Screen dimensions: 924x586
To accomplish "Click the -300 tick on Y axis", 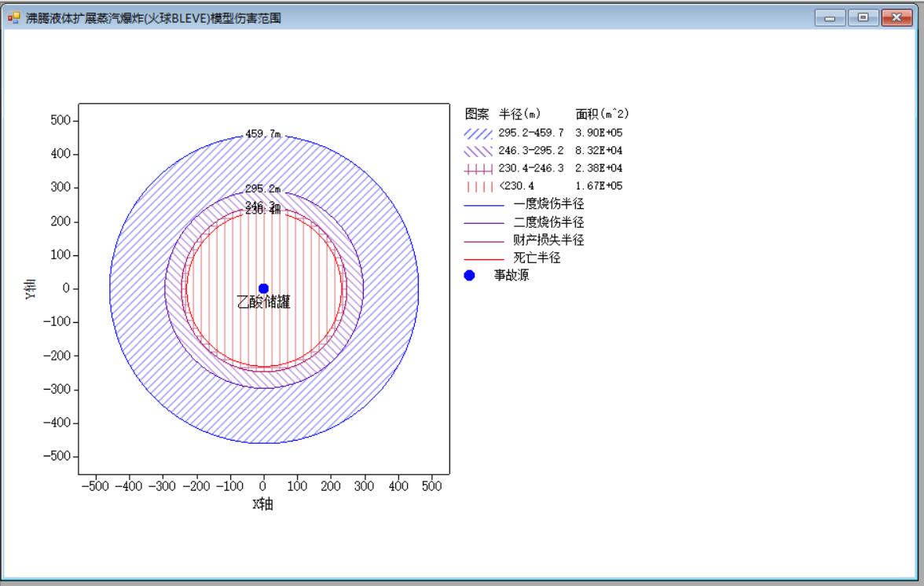I will [x=57, y=389].
